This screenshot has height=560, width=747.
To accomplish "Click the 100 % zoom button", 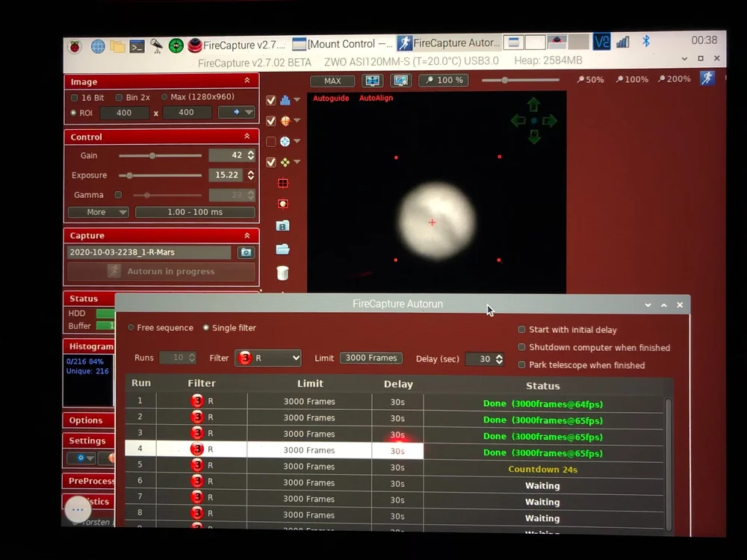I will coord(444,80).
